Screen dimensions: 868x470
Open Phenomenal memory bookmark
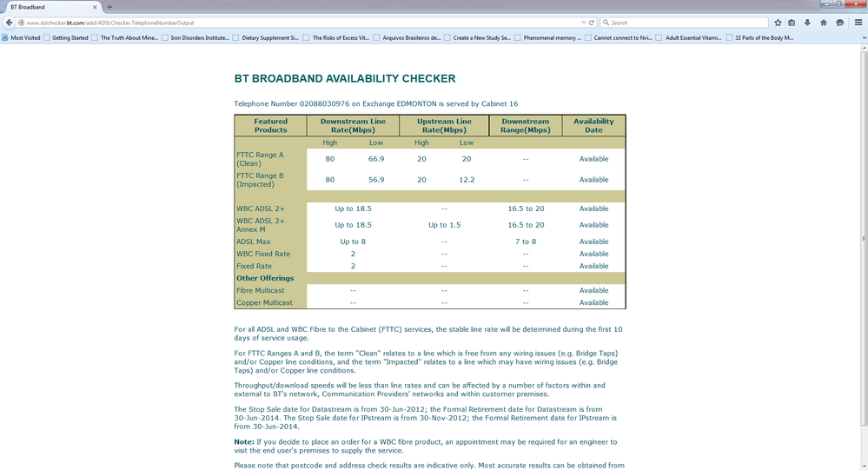pos(547,37)
